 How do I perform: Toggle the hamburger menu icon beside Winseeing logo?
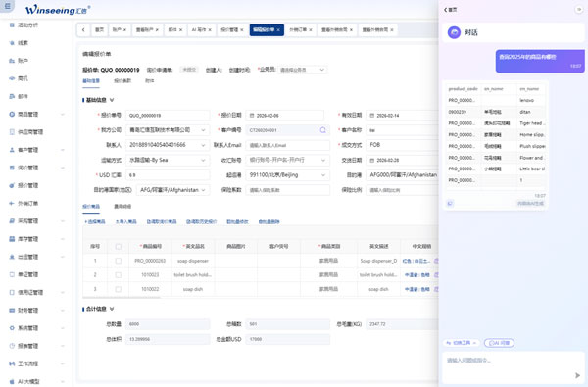[7, 6]
